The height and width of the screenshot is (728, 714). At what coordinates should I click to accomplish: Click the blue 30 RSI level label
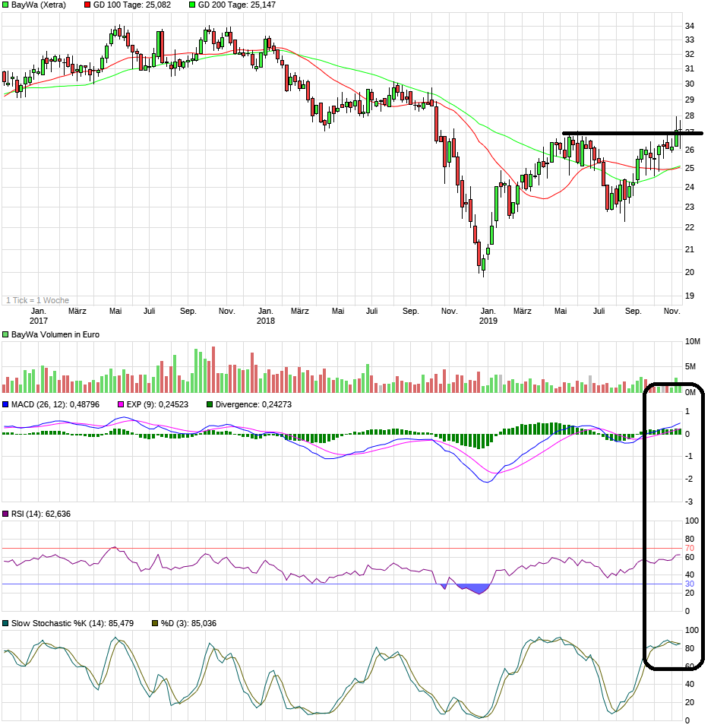pyautogui.click(x=690, y=584)
